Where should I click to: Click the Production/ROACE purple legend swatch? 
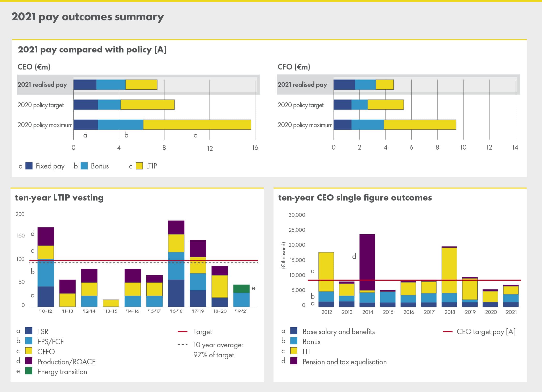point(29,361)
